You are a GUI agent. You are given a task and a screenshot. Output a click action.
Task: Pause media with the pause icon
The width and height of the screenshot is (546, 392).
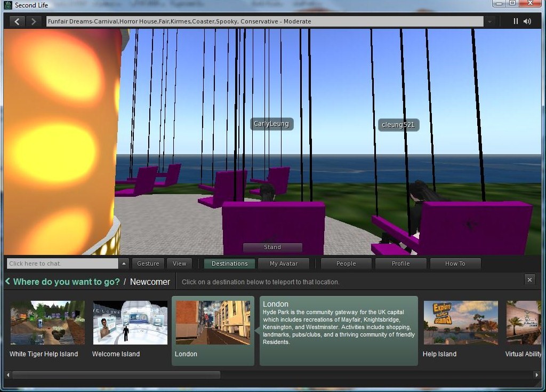tap(516, 21)
